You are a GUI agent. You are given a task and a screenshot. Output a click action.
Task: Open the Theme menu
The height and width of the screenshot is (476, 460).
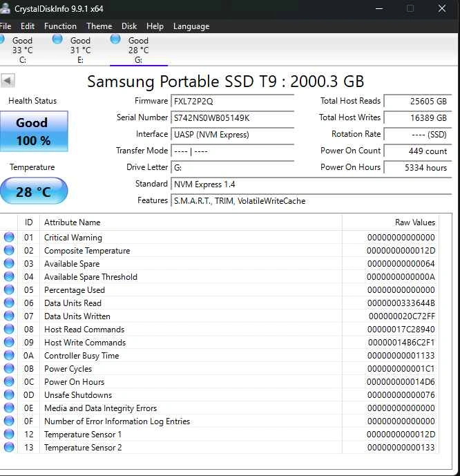[x=99, y=26]
